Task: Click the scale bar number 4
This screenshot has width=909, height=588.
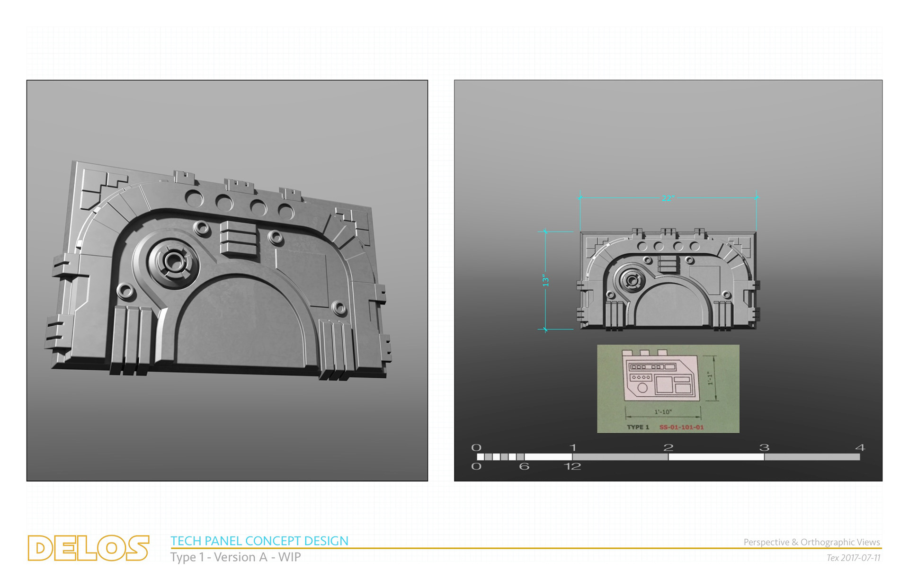Action: click(860, 447)
